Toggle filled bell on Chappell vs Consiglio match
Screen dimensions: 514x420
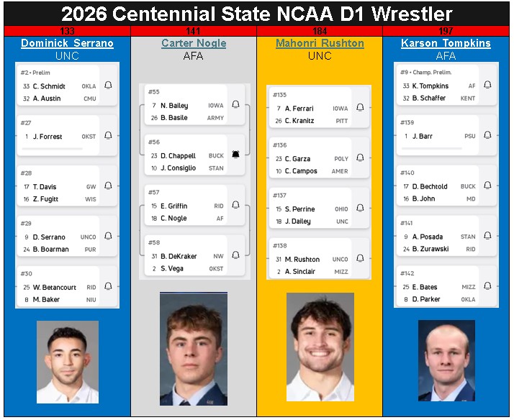click(235, 155)
